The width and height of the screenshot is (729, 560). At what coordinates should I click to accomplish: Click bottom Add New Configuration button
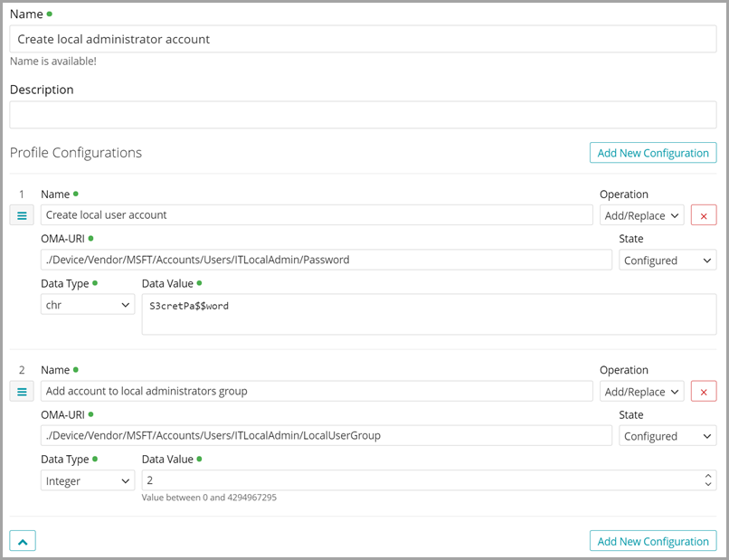(652, 541)
